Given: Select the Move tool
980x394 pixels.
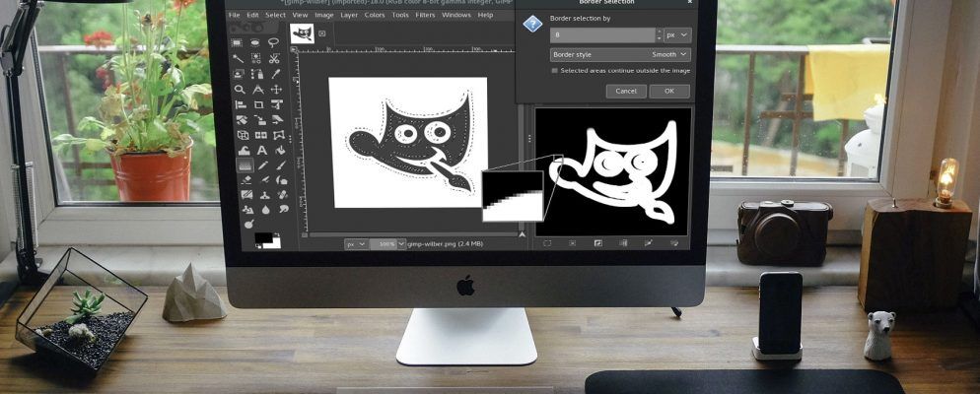Looking at the screenshot, I should (x=276, y=90).
